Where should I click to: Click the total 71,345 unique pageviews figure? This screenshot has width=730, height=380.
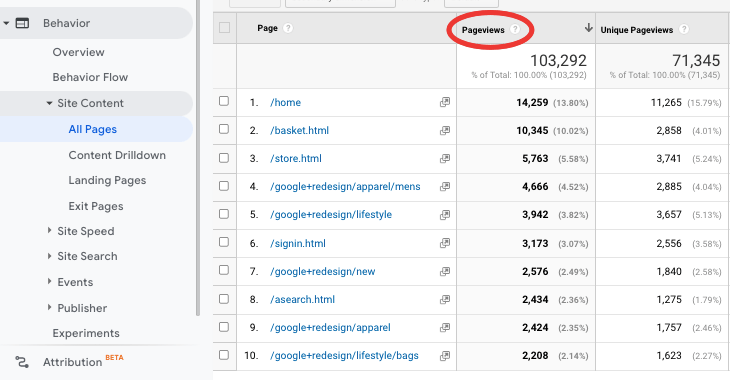tap(696, 61)
